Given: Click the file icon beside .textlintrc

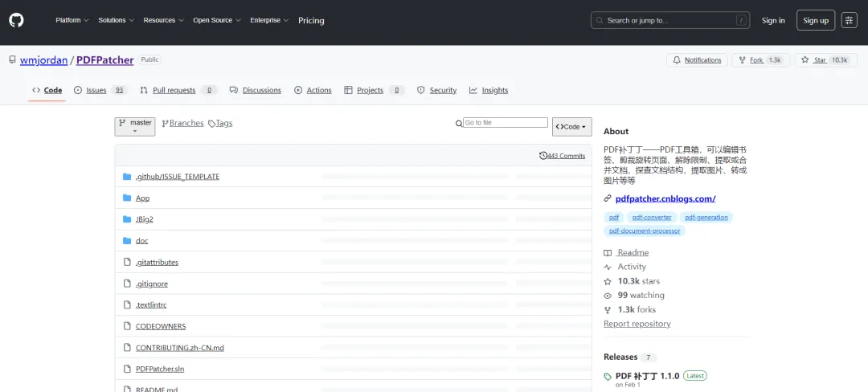Looking at the screenshot, I should click(127, 304).
